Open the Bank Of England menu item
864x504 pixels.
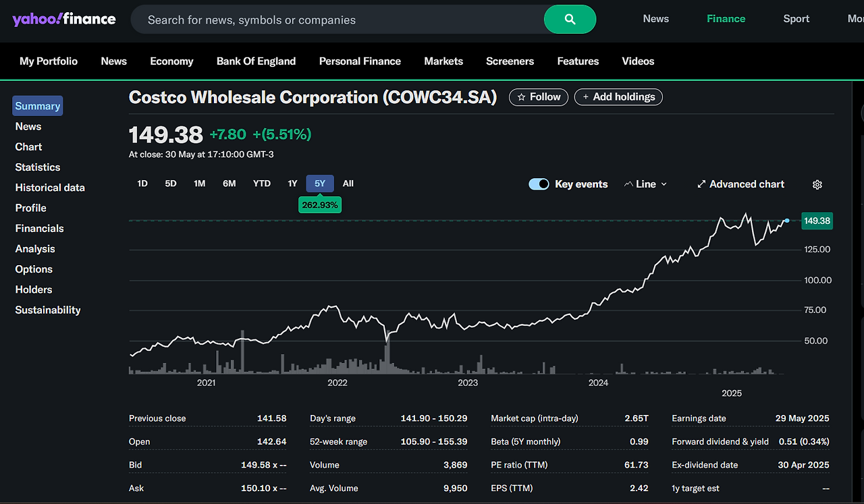256,61
